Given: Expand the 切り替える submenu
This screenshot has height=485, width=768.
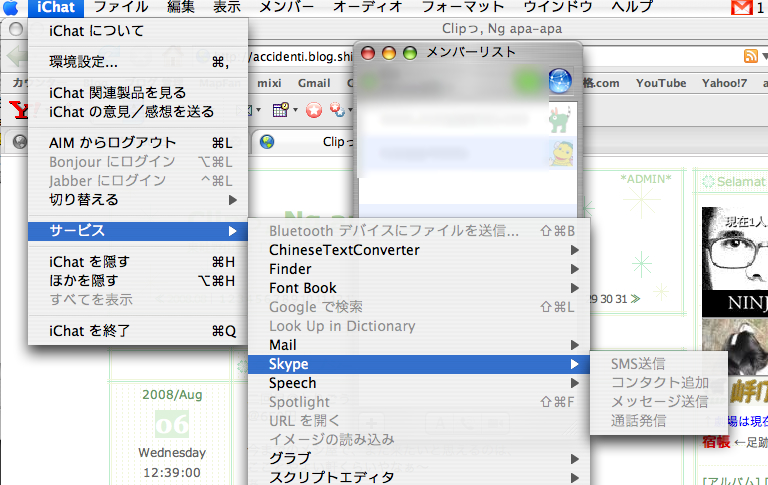Looking at the screenshot, I should click(138, 200).
